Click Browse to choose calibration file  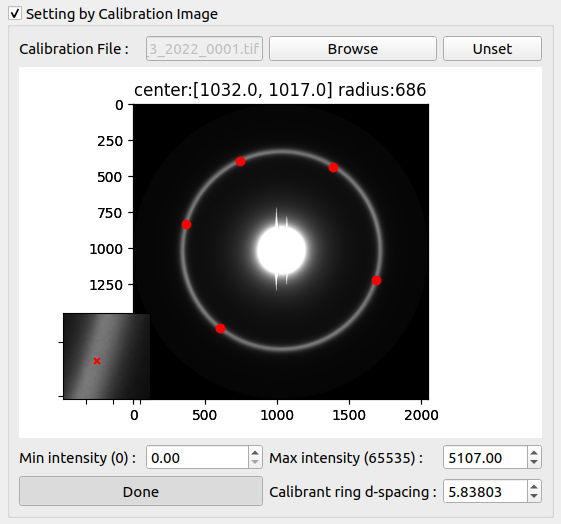pos(353,49)
